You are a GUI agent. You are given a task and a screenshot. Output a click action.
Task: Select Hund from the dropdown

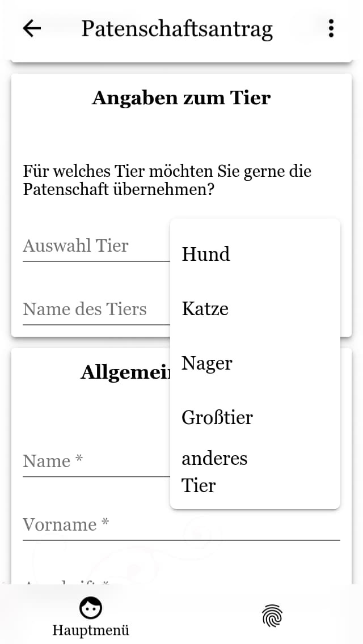click(255, 254)
